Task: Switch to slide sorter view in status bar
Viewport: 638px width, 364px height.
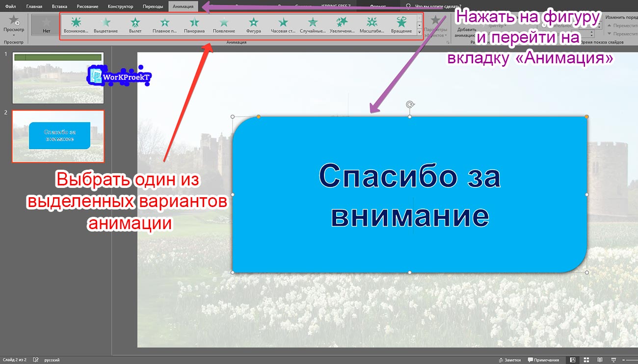Action: [x=587, y=359]
